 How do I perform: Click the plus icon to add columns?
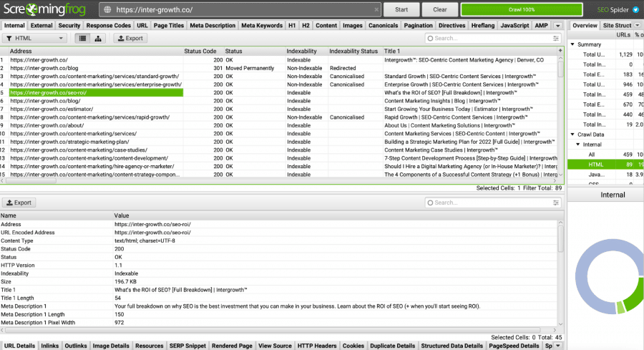(560, 51)
